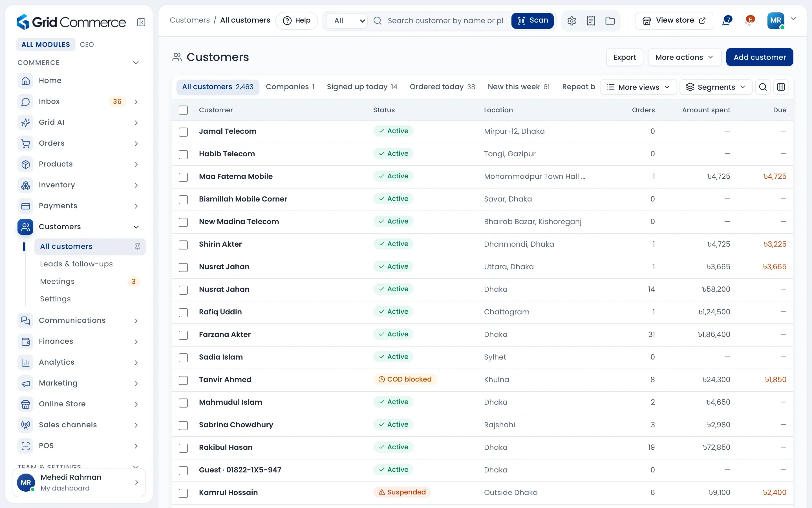Switch to Ordered today tab

[x=442, y=87]
